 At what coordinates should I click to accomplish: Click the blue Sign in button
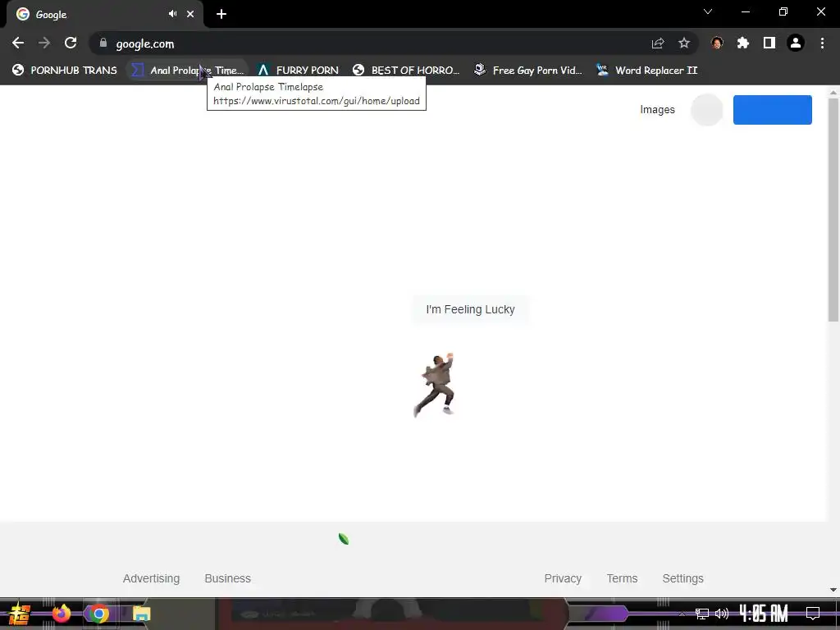point(773,110)
